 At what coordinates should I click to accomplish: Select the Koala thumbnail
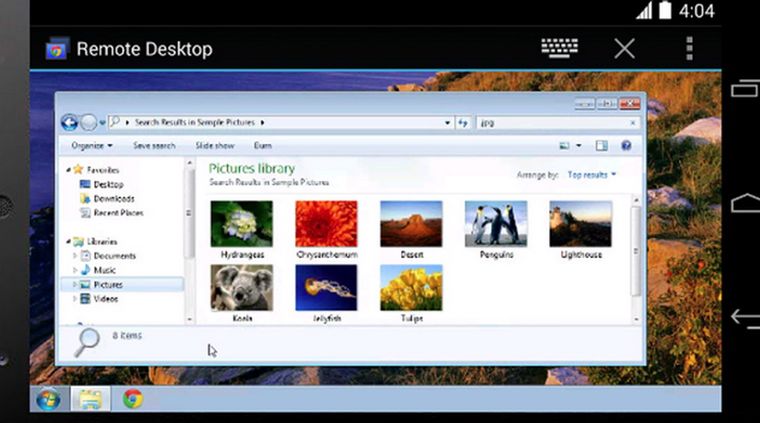click(x=241, y=288)
